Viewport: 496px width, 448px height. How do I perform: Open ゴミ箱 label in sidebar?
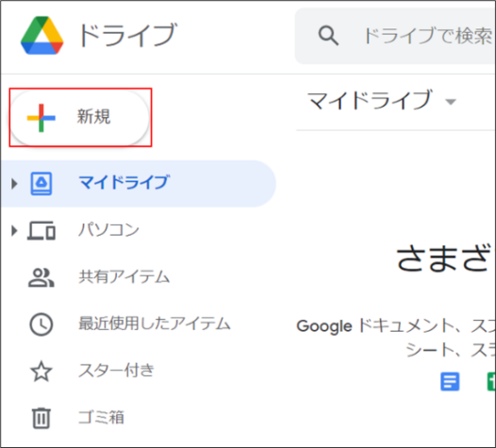tap(101, 417)
